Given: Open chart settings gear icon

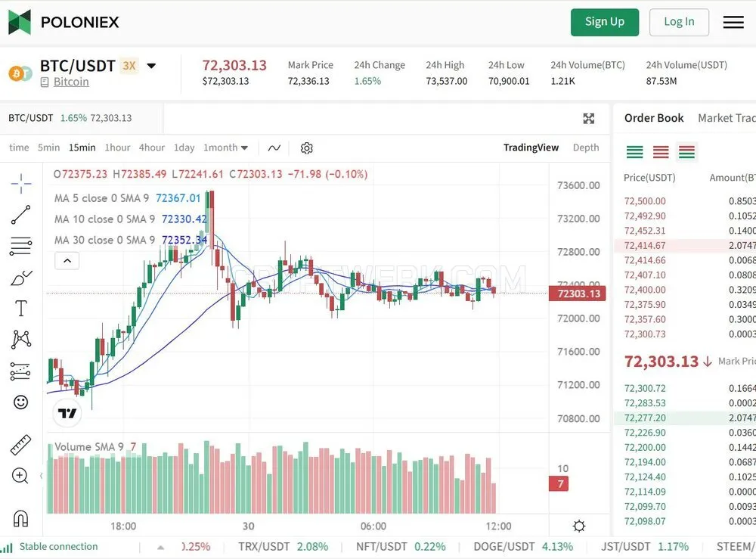Looking at the screenshot, I should 307,148.
